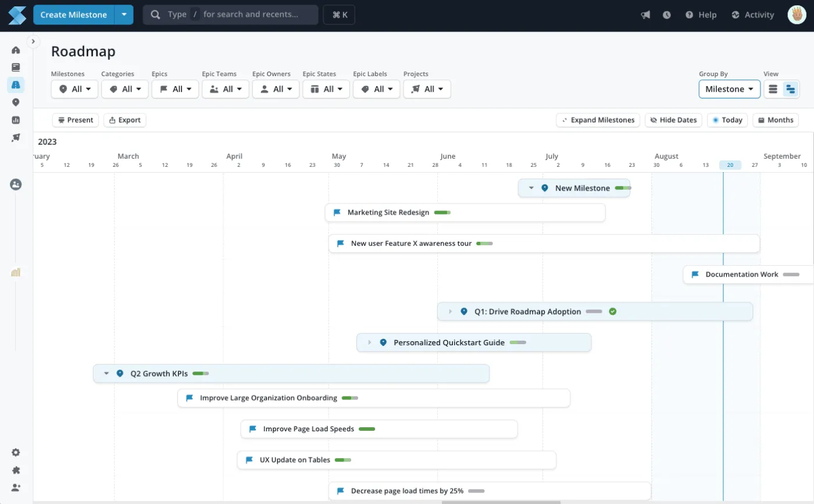Image resolution: width=814 pixels, height=504 pixels.
Task: Open the Activity menu in header
Action: [x=752, y=15]
